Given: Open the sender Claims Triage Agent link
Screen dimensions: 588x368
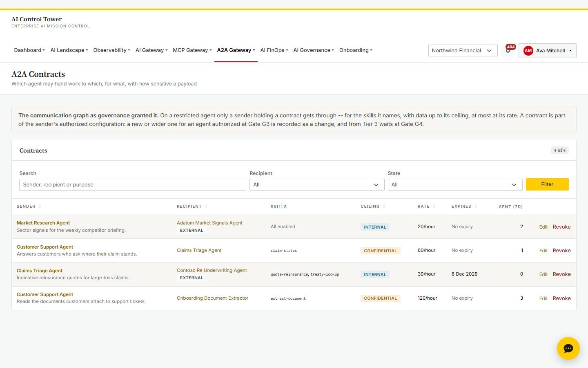Looking at the screenshot, I should point(40,271).
